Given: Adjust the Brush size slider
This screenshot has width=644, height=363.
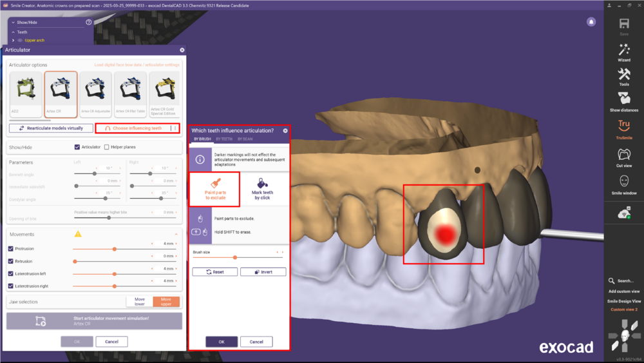Looking at the screenshot, I should tap(235, 257).
